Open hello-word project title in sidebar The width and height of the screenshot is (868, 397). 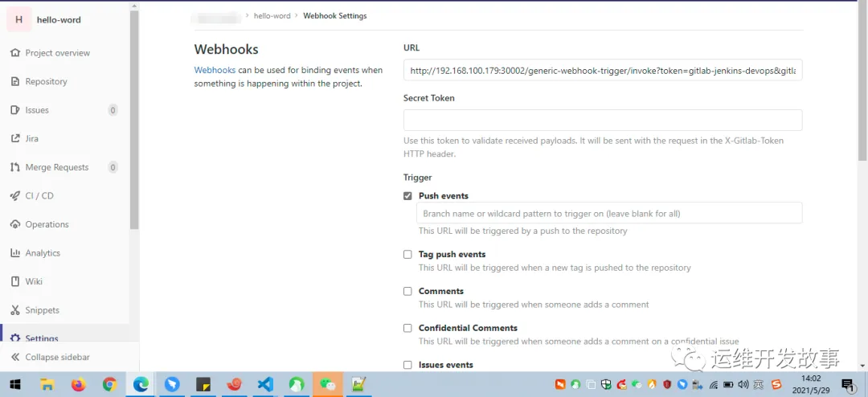click(59, 20)
